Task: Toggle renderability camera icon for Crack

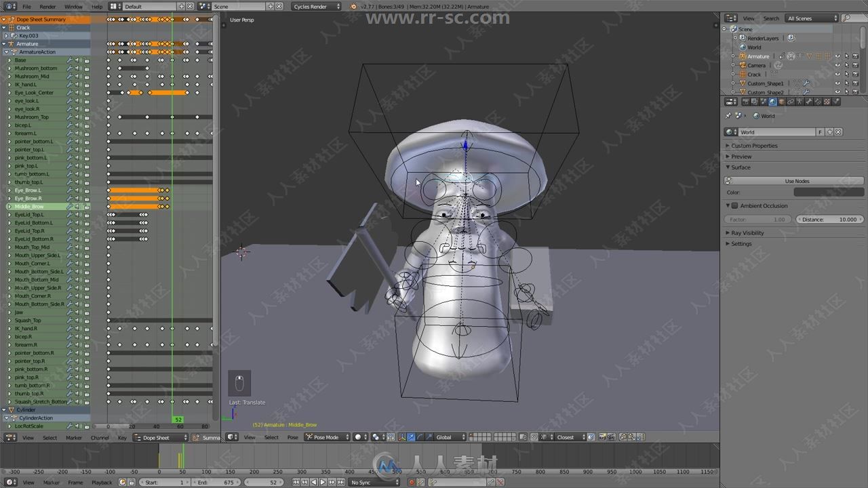Action: pos(855,74)
